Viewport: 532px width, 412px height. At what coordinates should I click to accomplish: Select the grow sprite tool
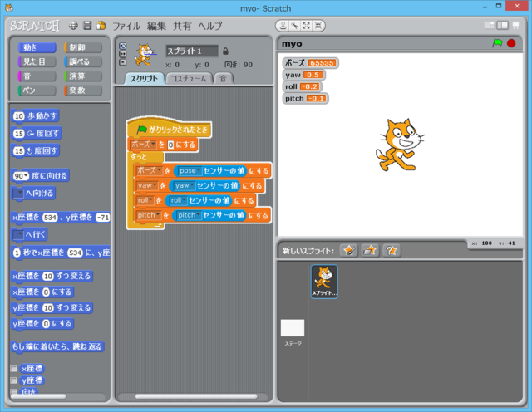coord(307,26)
